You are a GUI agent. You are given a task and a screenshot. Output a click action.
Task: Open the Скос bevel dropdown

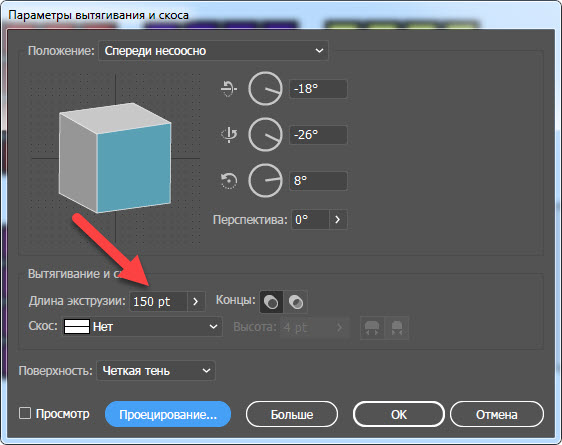[142, 326]
